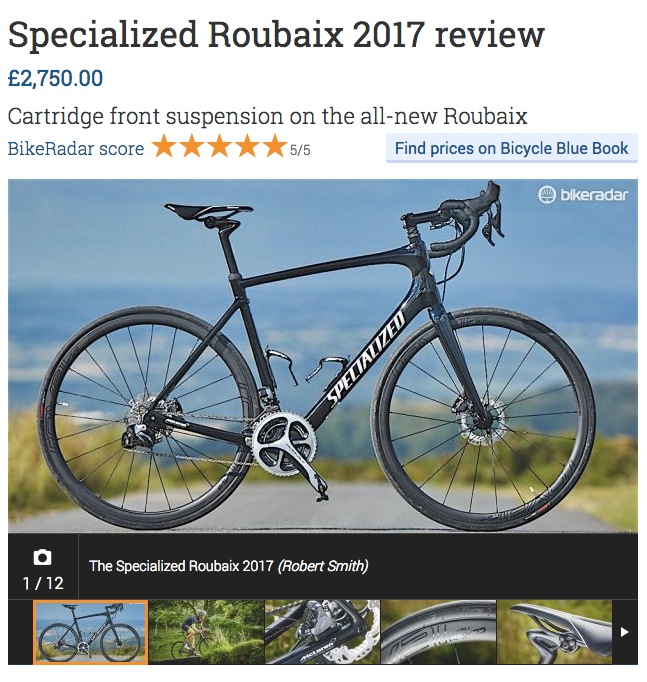The image size is (647, 682).
Task: Advance thumbnails with the right arrow
Action: coord(624,632)
